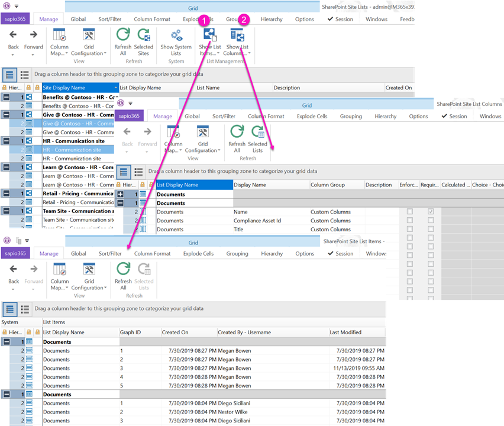This screenshot has height=426, width=504.
Task: Collapse the Retail - Pricing site group
Action: [6, 193]
